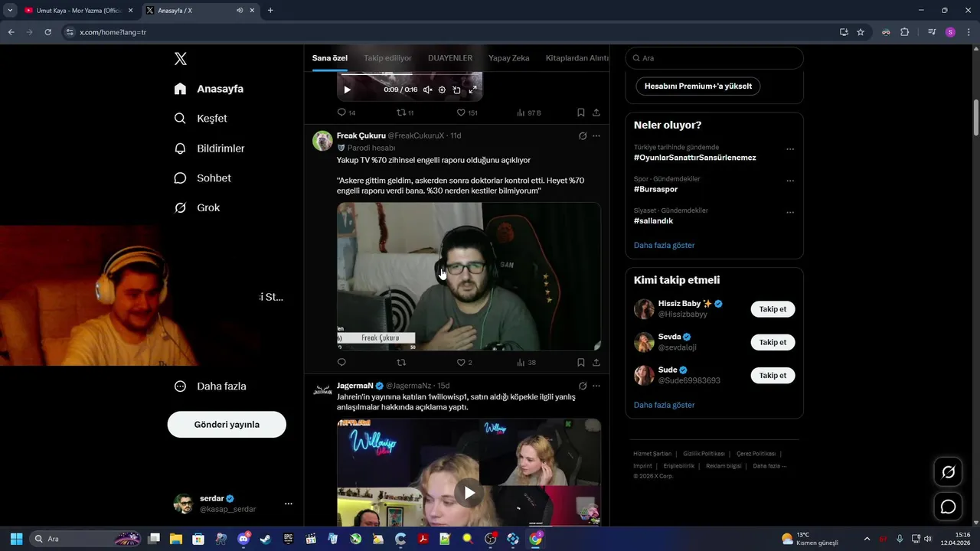Image resolution: width=980 pixels, height=551 pixels.
Task: View analytics of the post with 38 views
Action: (527, 363)
